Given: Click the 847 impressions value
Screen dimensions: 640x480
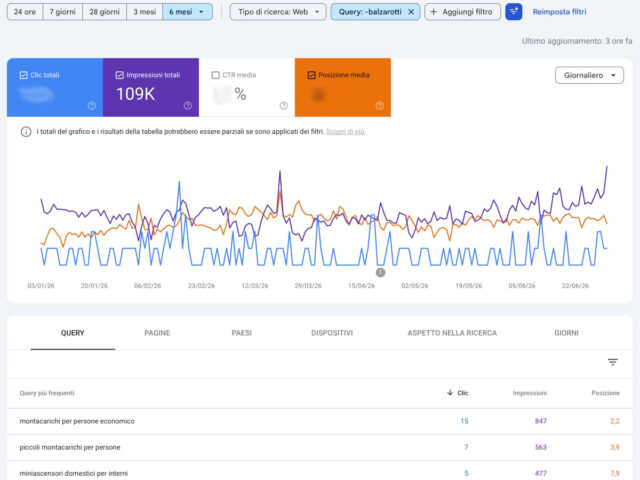Looking at the screenshot, I should tap(540, 421).
